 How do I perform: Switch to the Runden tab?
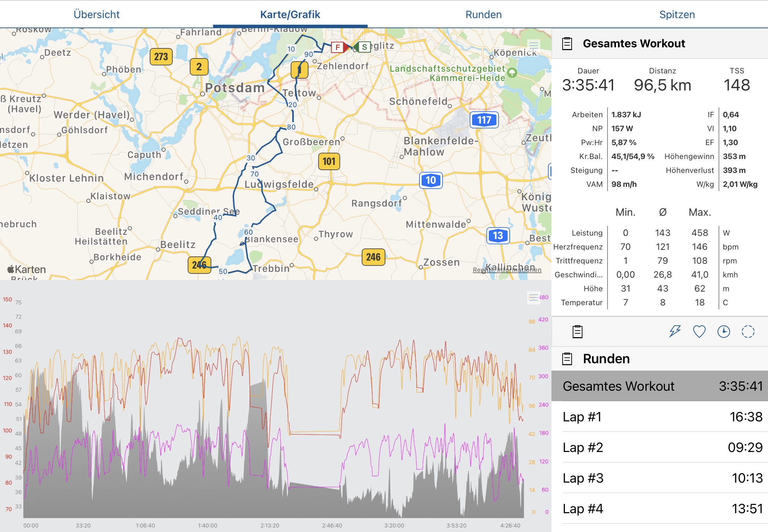coord(483,14)
